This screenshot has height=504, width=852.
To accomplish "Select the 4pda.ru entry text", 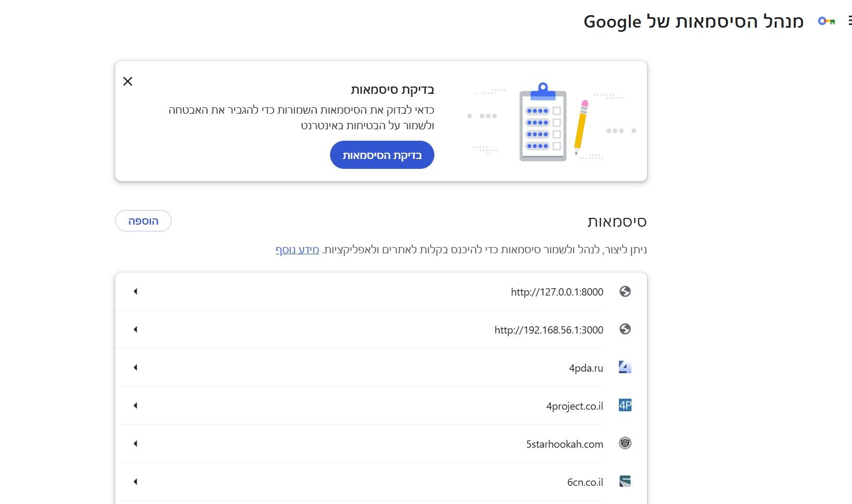I will pyautogui.click(x=586, y=368).
